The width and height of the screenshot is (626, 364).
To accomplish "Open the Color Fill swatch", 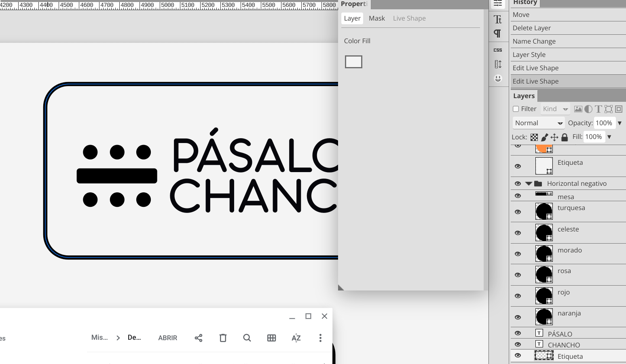I will 353,61.
